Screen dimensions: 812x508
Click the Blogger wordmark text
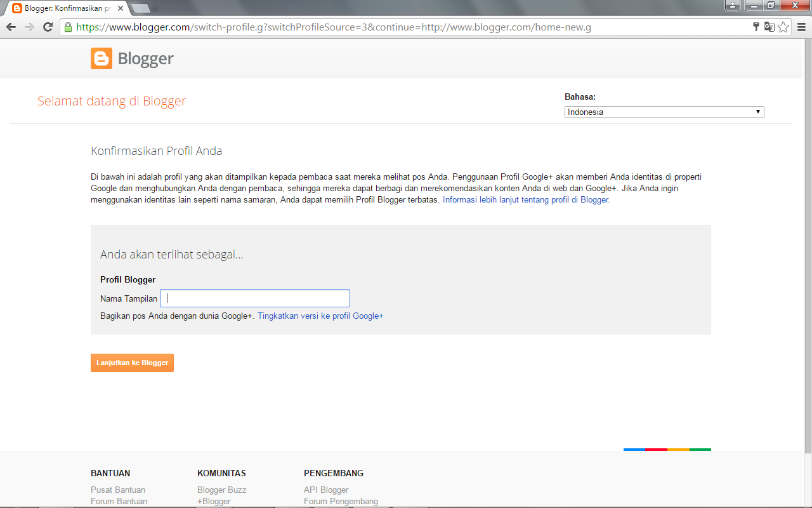coord(146,59)
